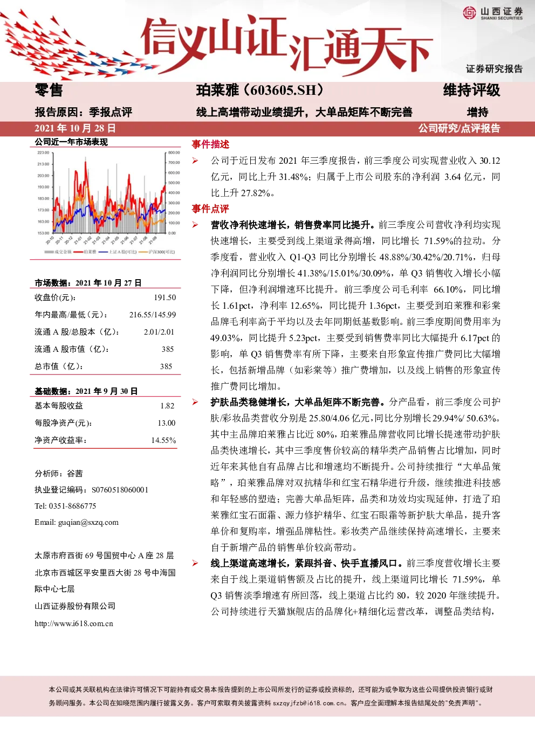Image resolution: width=535 pixels, height=756 pixels.
Task: Click 报告原因：季报点评 text
Action: [x=84, y=112]
